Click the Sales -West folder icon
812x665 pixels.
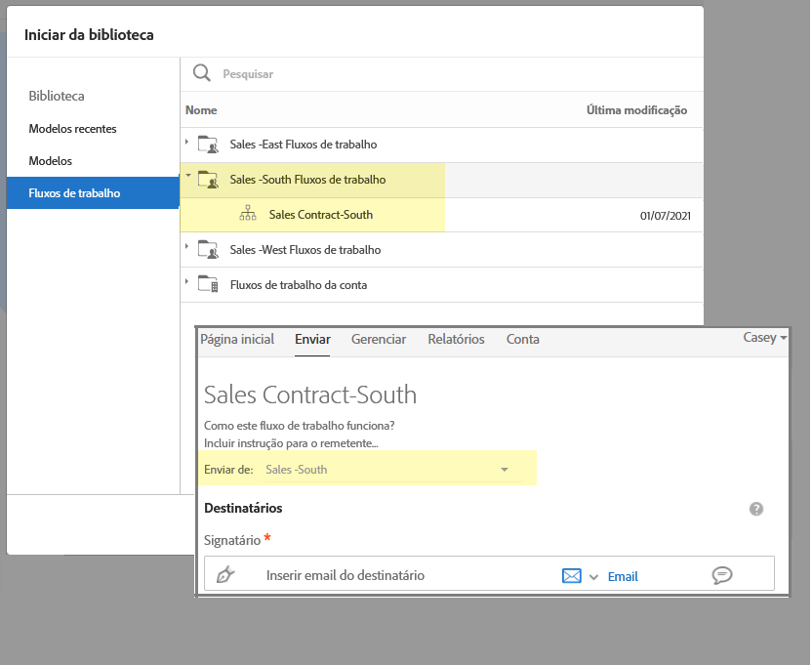pos(208,250)
